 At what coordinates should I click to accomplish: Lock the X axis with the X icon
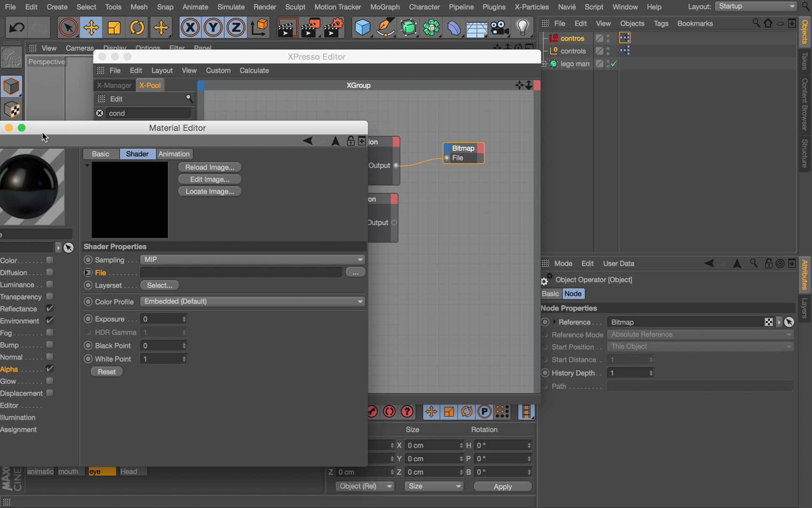190,27
